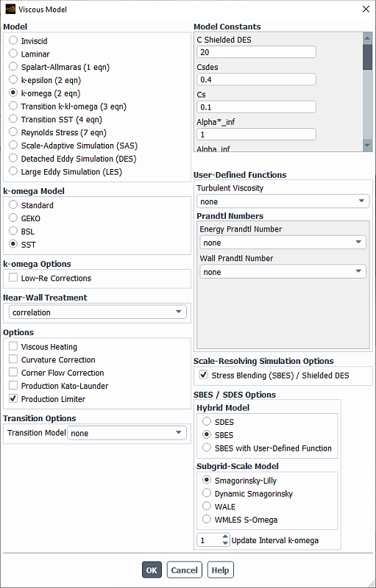Viewport: 376px width, 588px height.
Task: Open Wall Prandtl Number dropdown
Action: pos(283,272)
